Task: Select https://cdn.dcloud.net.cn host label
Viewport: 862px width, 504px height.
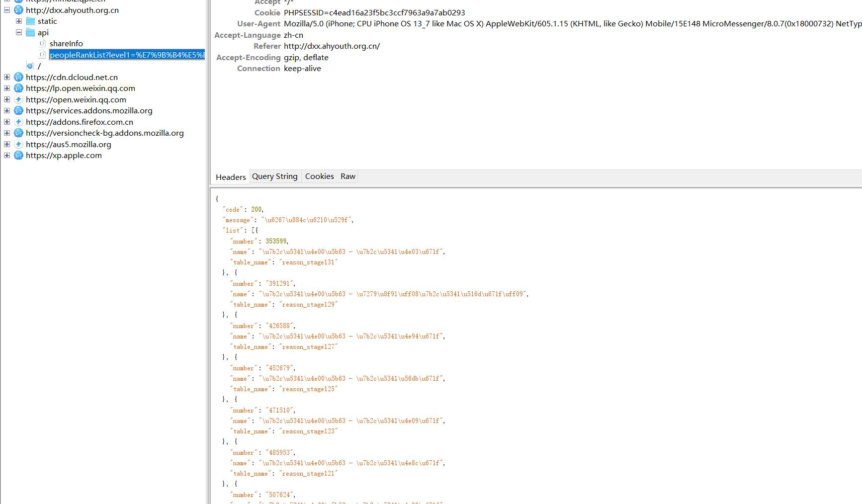Action: [72, 77]
